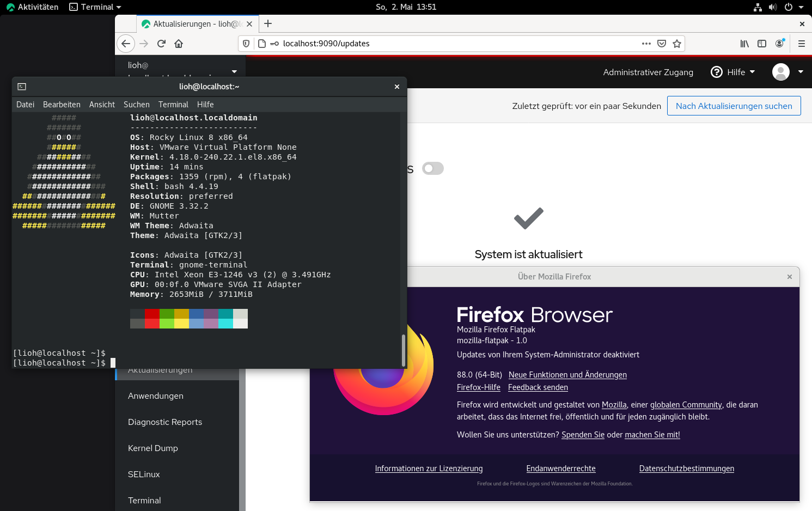Open Feedback senden link

[x=538, y=387]
